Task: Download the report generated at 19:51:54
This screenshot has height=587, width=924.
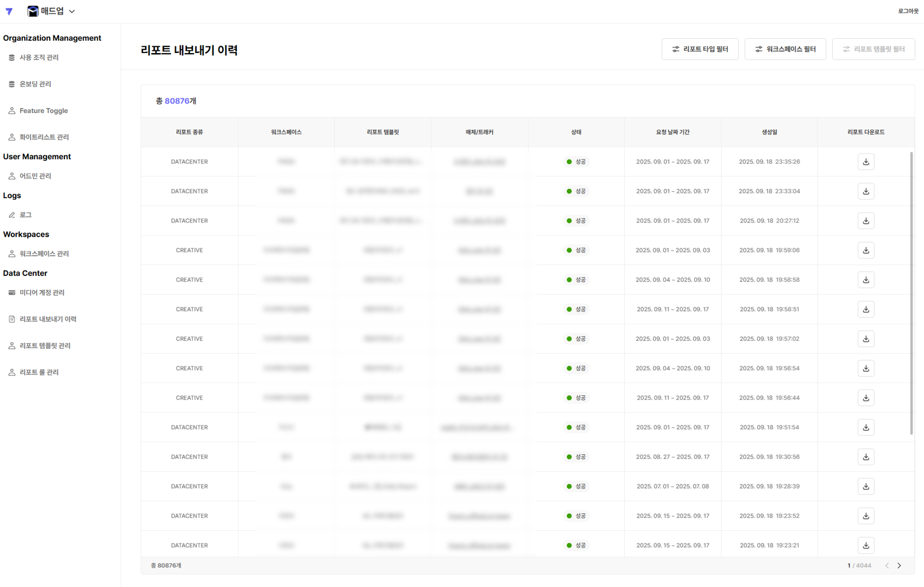Action: point(866,427)
